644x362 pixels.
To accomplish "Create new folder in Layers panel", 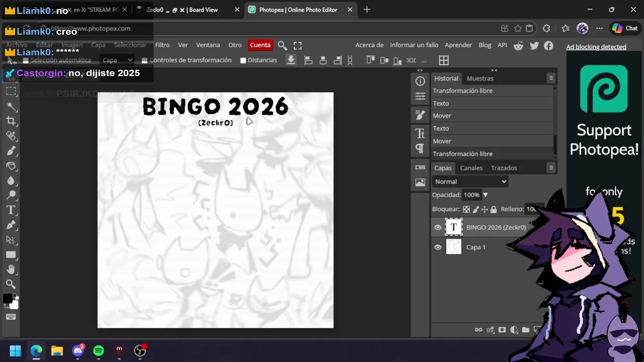I will tap(525, 330).
